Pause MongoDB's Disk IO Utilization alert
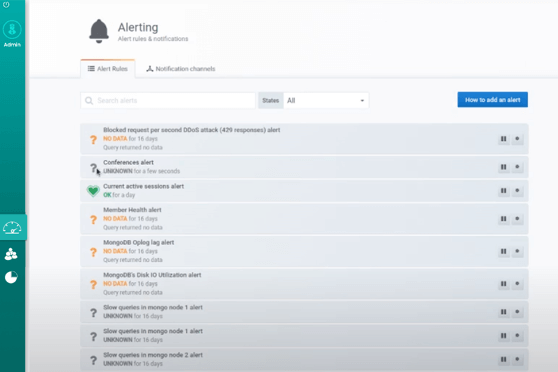 pyautogui.click(x=504, y=284)
